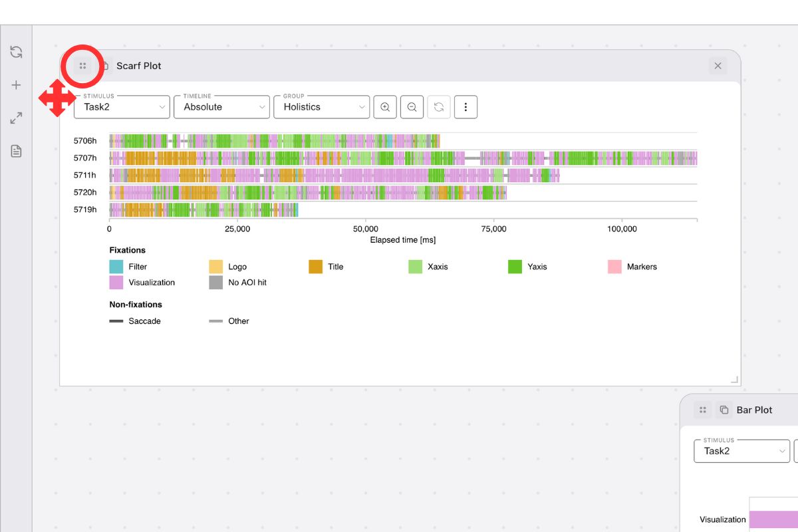The image size is (798, 532).
Task: Click the duplicate icon beside Bar Plot title
Action: click(723, 410)
